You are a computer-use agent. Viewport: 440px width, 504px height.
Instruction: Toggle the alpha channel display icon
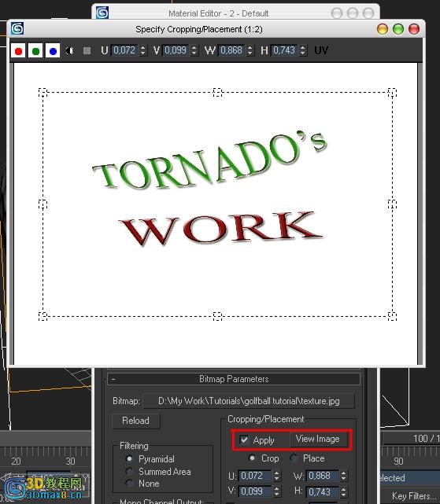(69, 50)
